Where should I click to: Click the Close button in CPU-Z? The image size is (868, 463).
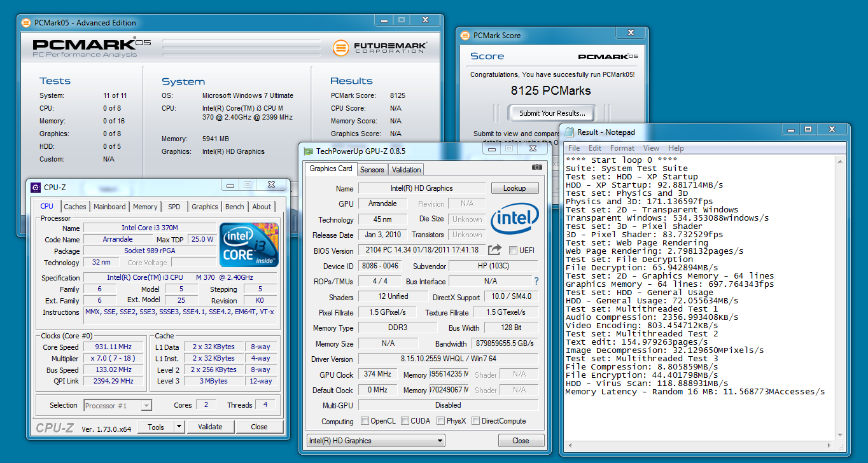tap(259, 427)
